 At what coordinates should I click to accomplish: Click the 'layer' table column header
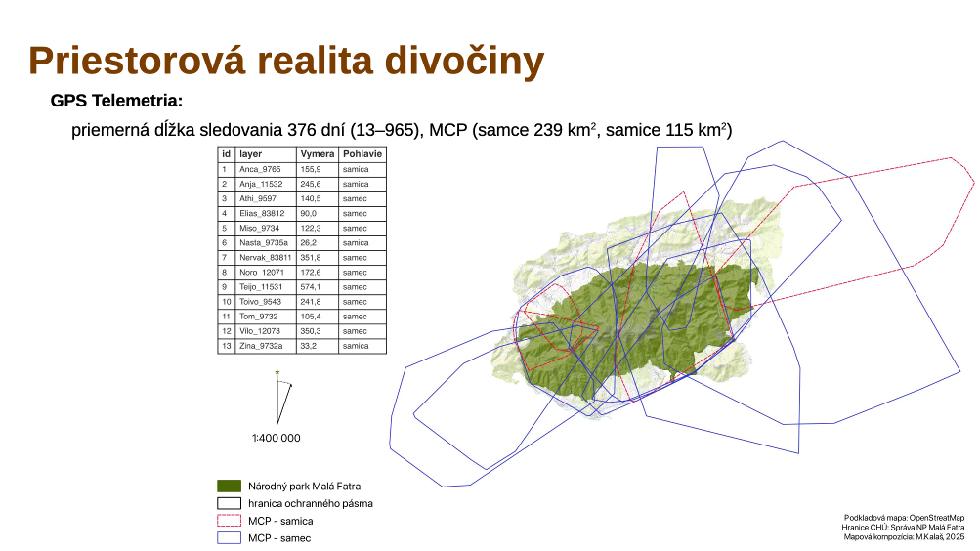point(266,154)
